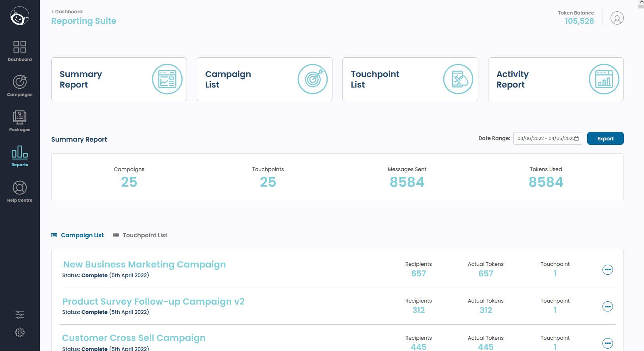
Task: Select the Reports sidebar icon
Action: [20, 156]
